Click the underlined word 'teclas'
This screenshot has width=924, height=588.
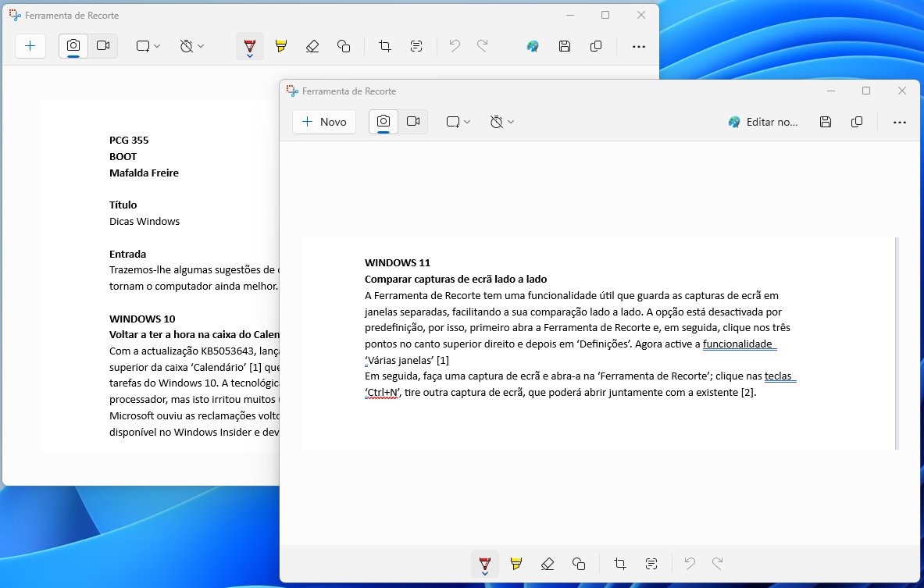click(778, 376)
